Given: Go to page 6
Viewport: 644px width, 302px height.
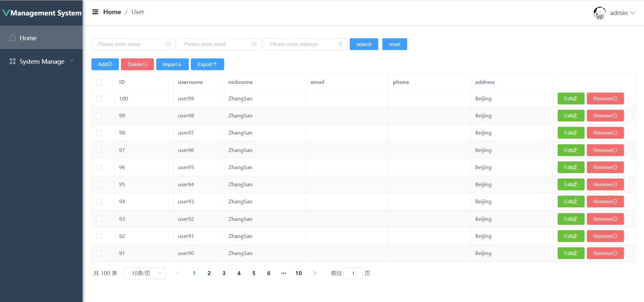Looking at the screenshot, I should (x=269, y=273).
